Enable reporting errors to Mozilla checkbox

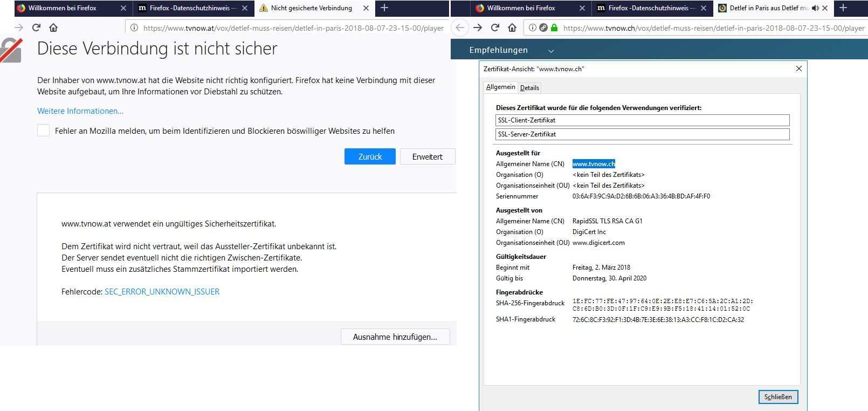pos(44,131)
